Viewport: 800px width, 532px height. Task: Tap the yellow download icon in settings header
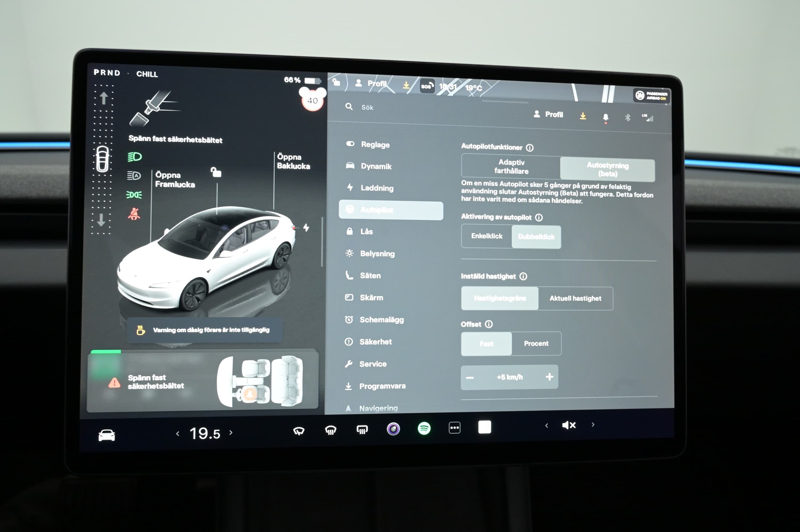[583, 116]
